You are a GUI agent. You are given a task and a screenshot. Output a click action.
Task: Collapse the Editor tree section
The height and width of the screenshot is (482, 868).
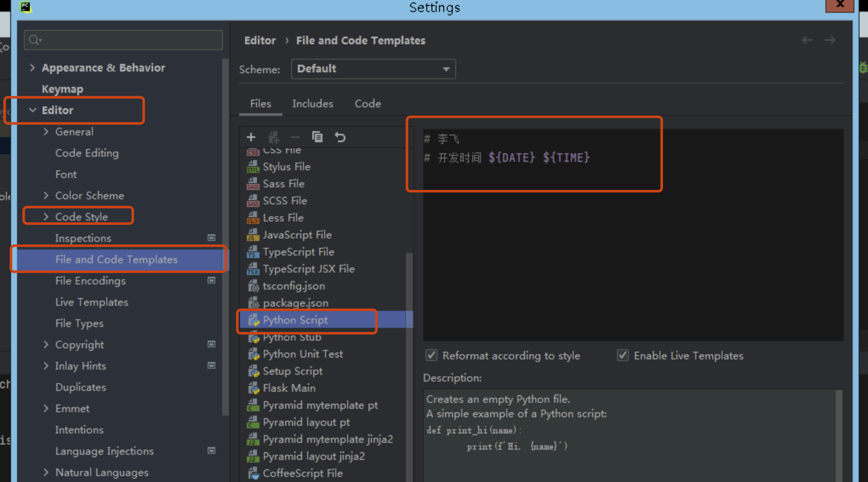(x=33, y=110)
